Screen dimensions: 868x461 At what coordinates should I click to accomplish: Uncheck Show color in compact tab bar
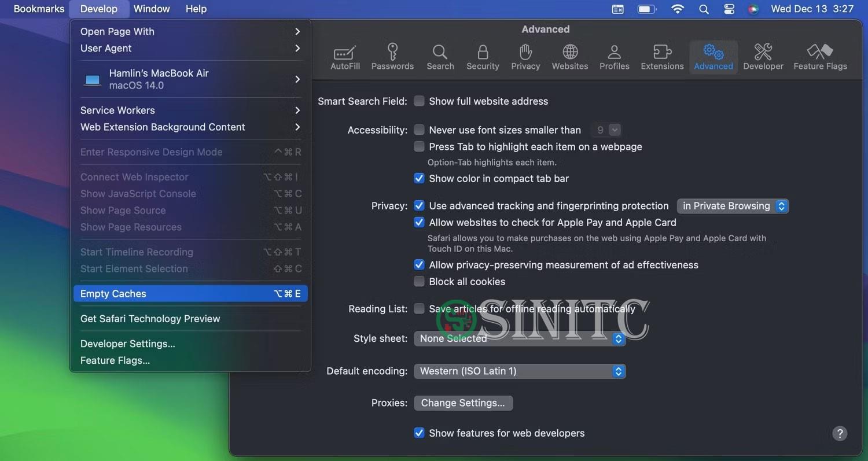(419, 178)
